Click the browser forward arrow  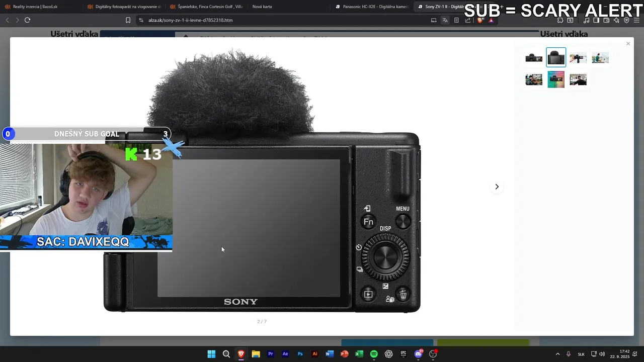pyautogui.click(x=17, y=20)
